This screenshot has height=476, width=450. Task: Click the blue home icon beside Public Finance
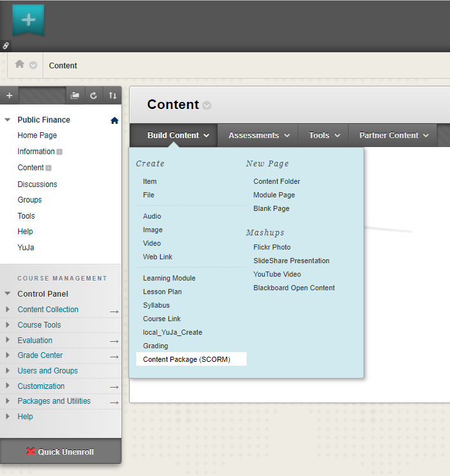coord(114,121)
